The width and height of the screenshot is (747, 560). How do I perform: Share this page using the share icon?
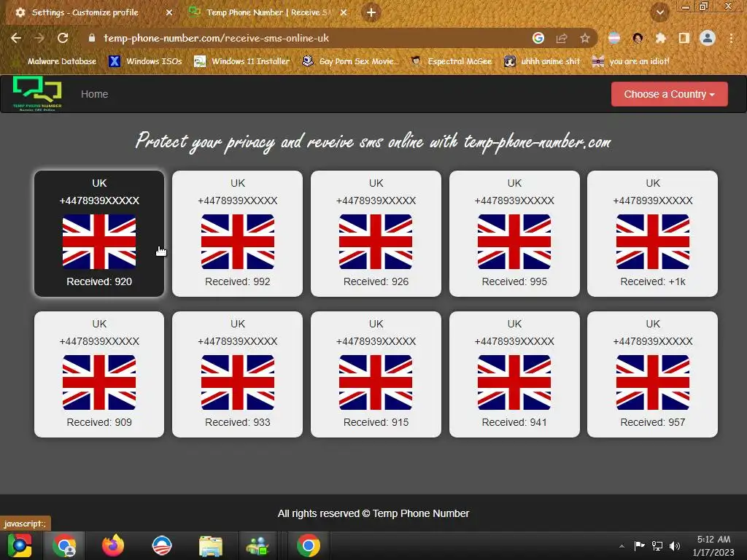click(562, 38)
